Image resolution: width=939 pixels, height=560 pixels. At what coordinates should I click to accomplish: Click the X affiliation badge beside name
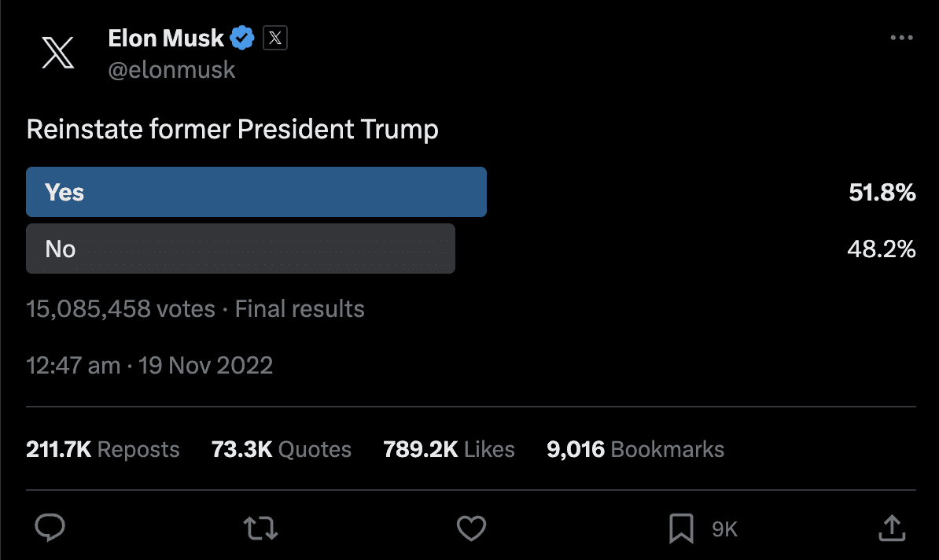274,38
